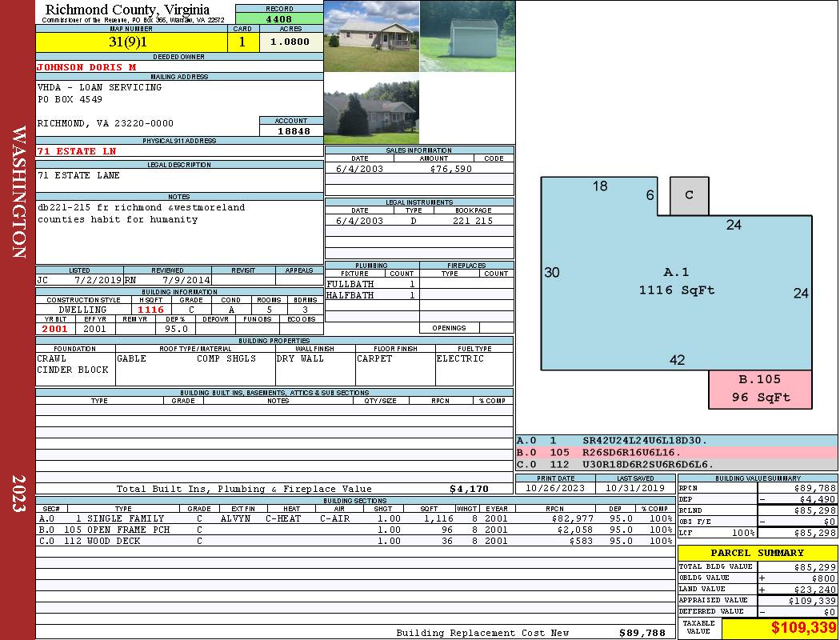This screenshot has width=840, height=640.
Task: Click the single family building section row
Action: coord(354,518)
